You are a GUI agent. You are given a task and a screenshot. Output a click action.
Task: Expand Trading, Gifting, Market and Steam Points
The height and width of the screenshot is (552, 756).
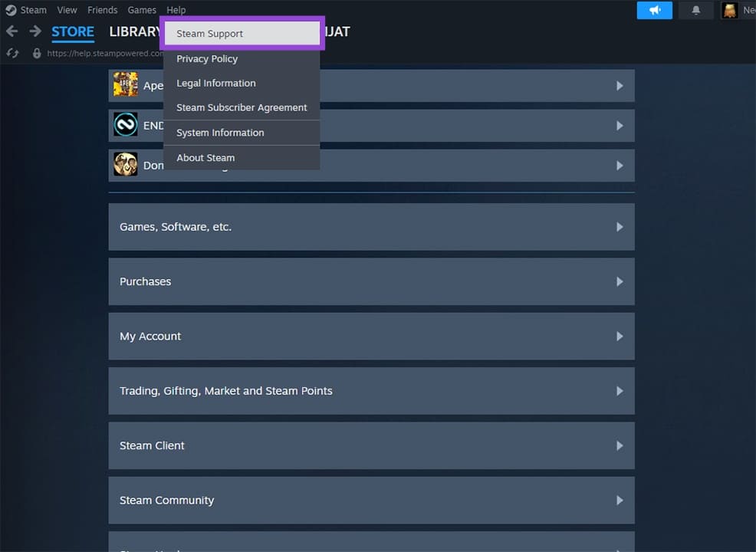(x=371, y=391)
